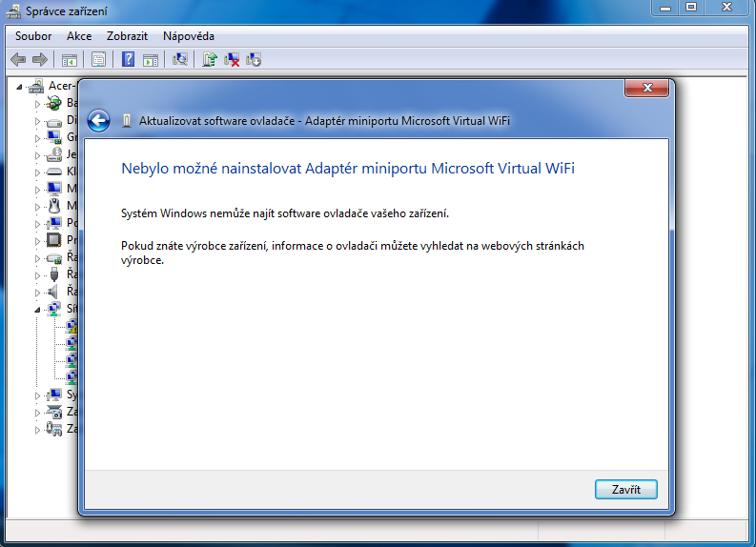
Task: Expand the display adapters "Gr" category node
Action: click(37, 138)
